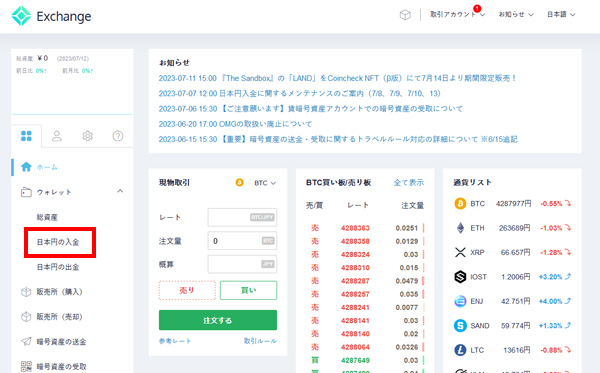
Task: Open OMGの取扱い廃止 news link
Action: click(x=235, y=124)
